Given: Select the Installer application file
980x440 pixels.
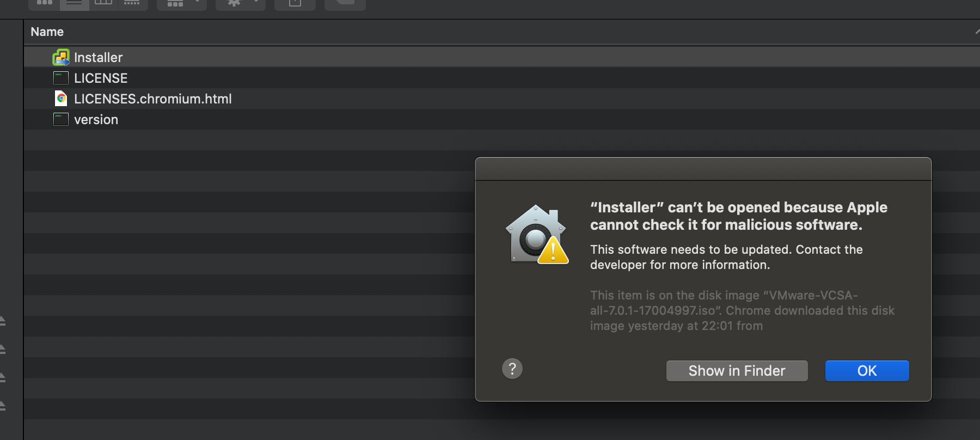Looking at the screenshot, I should (98, 57).
